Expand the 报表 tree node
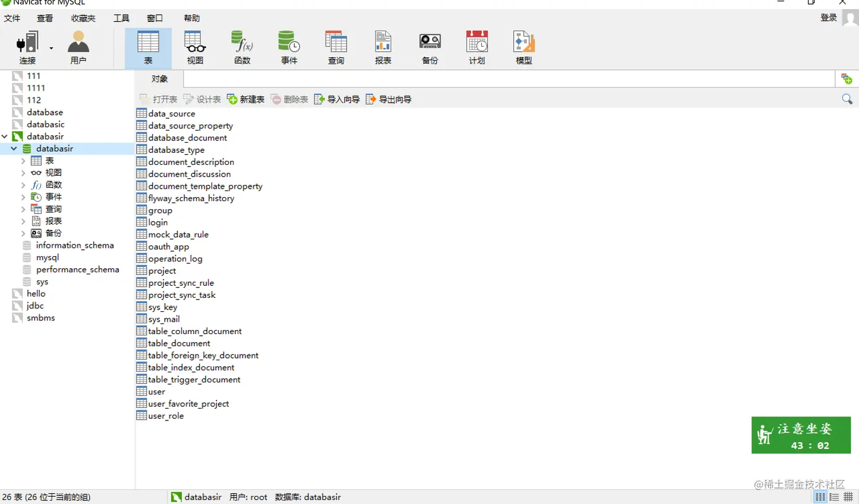Screen dimensions: 859x504 (x=23, y=221)
